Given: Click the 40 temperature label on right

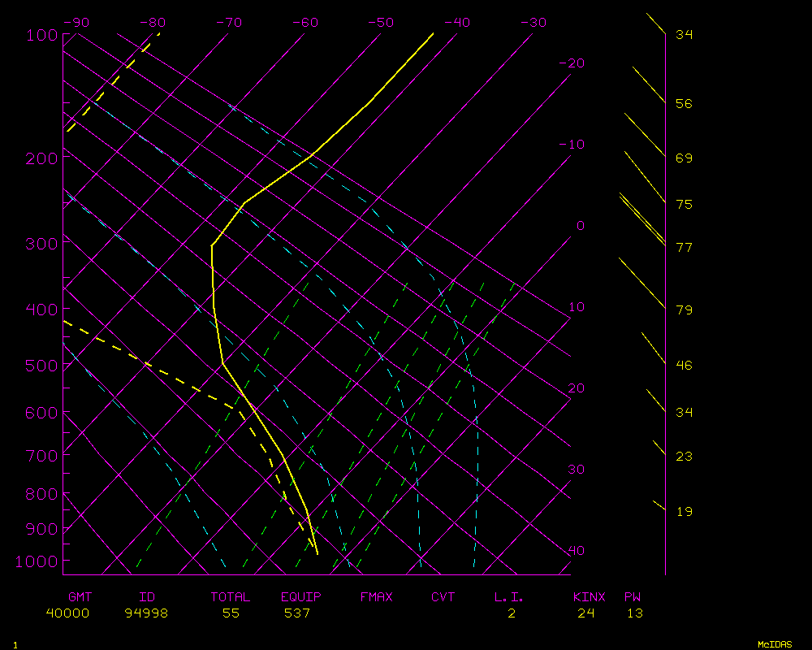Looking at the screenshot, I should click(576, 551).
